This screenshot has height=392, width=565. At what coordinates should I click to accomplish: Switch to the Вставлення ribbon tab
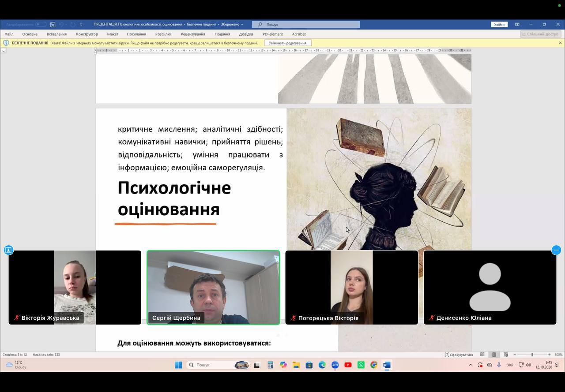click(56, 34)
